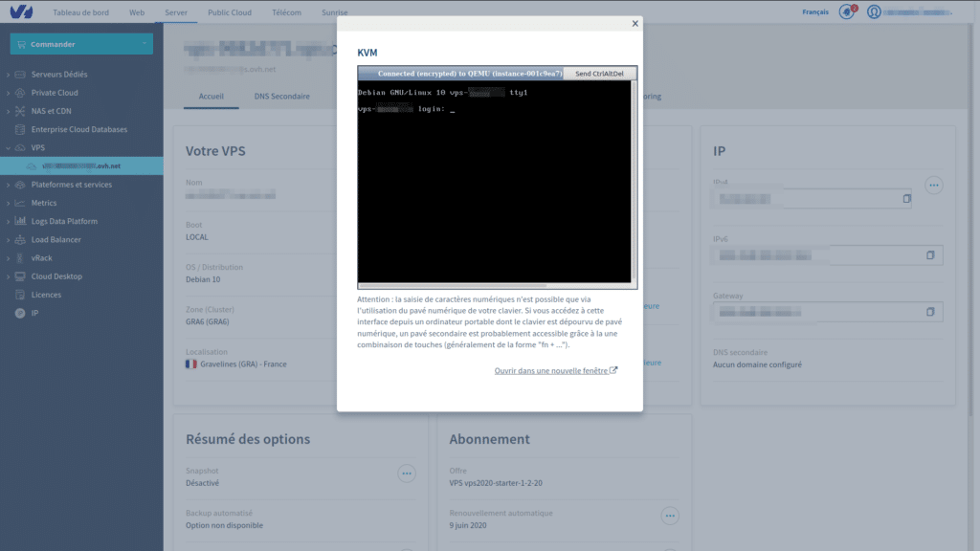Click the NAS et CDN sidebar icon
Viewport: 980px width, 551px height.
point(20,111)
